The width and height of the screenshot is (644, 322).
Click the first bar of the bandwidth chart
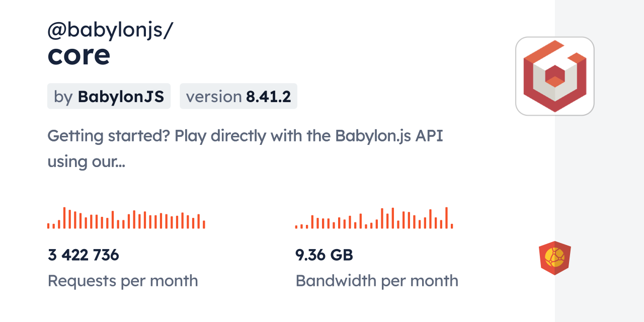point(296,227)
